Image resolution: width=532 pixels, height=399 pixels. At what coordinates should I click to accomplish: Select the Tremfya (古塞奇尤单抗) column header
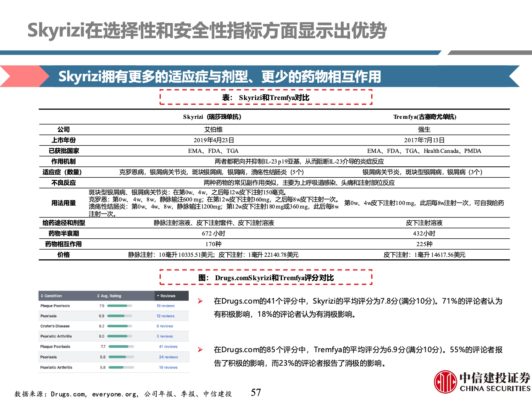point(425,117)
